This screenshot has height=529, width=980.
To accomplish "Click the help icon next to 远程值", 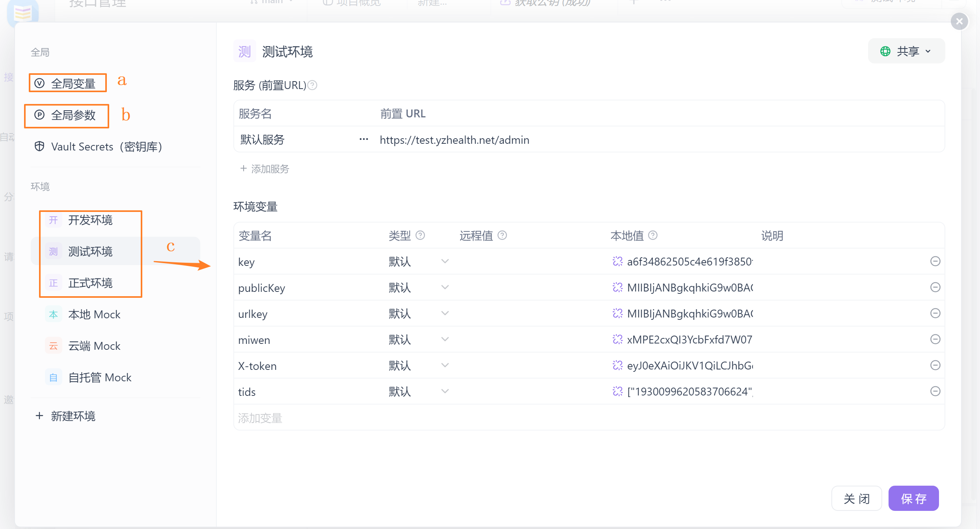I will [502, 235].
